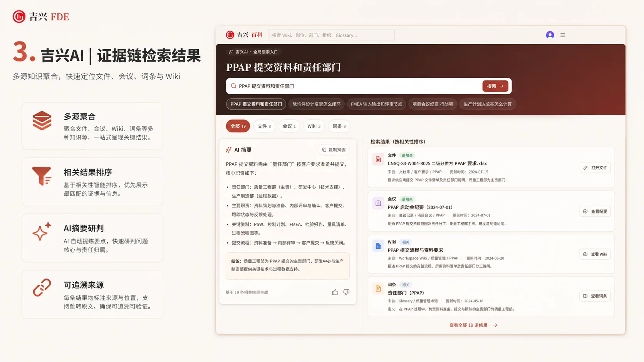This screenshot has width=644, height=362.
Task: Open 查看全部 19 条结果 link
Action: tap(473, 325)
